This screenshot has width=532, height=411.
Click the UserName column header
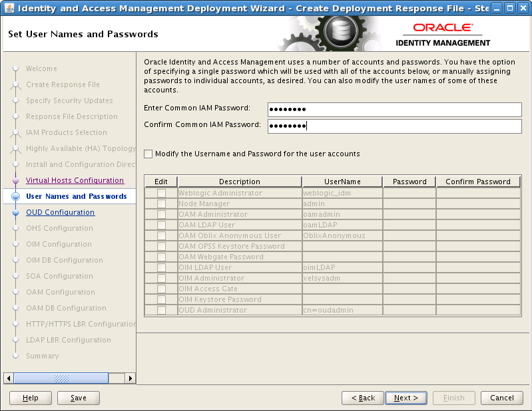[x=342, y=182]
